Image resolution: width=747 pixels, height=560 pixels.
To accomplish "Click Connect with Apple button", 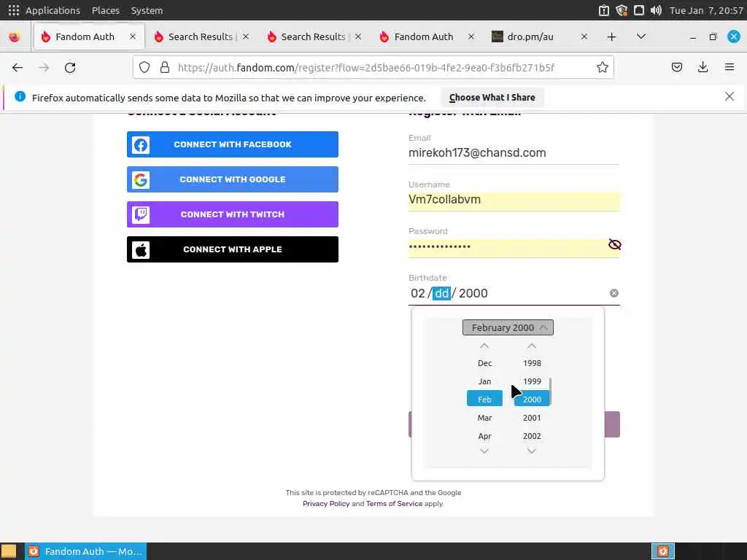I will (233, 249).
